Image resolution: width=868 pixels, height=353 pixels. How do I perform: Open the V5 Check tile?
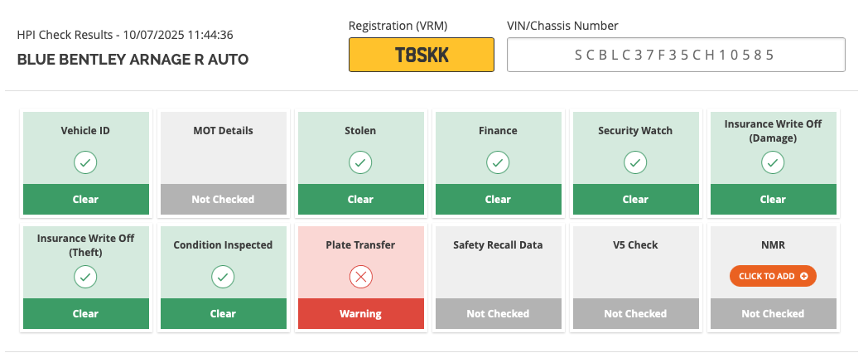tap(635, 278)
